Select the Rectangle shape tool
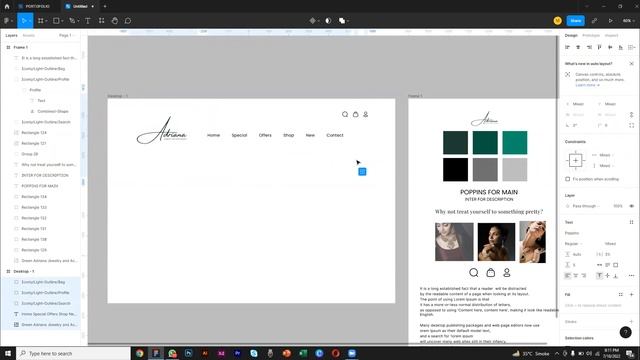Screen dimensions: 640x360 point(56,21)
